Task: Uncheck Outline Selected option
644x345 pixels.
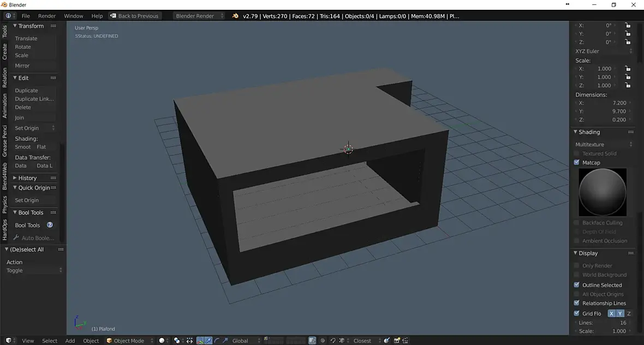Action: pos(576,285)
